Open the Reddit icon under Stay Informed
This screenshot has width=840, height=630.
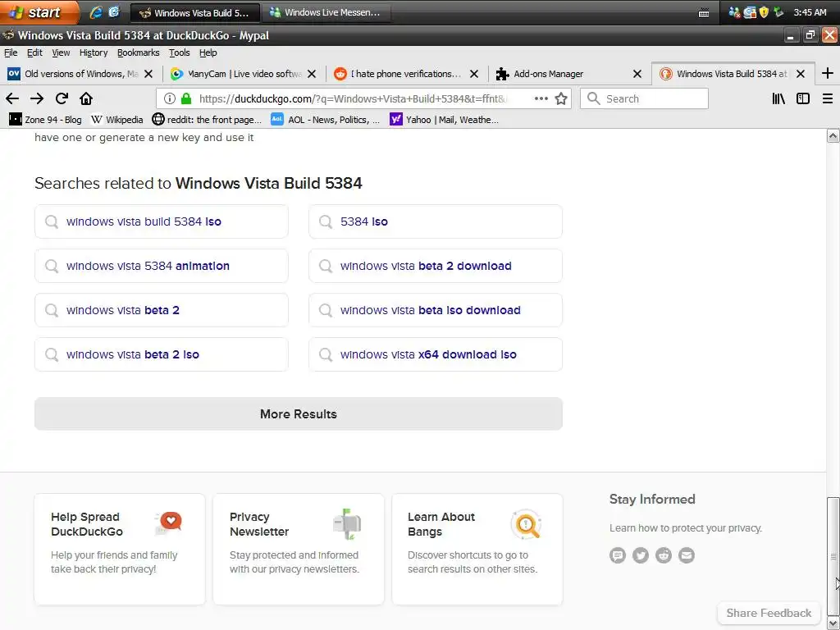click(x=663, y=555)
